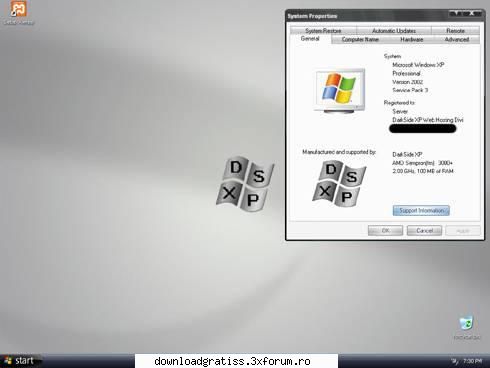Click 'AMD Sempron(tm) 3000+' processor text

(422, 163)
